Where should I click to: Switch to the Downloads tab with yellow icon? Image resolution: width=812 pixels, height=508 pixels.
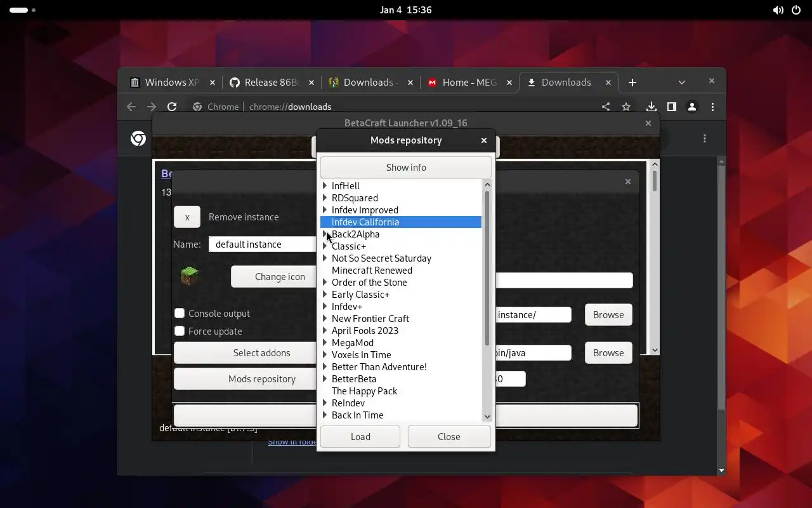370,83
